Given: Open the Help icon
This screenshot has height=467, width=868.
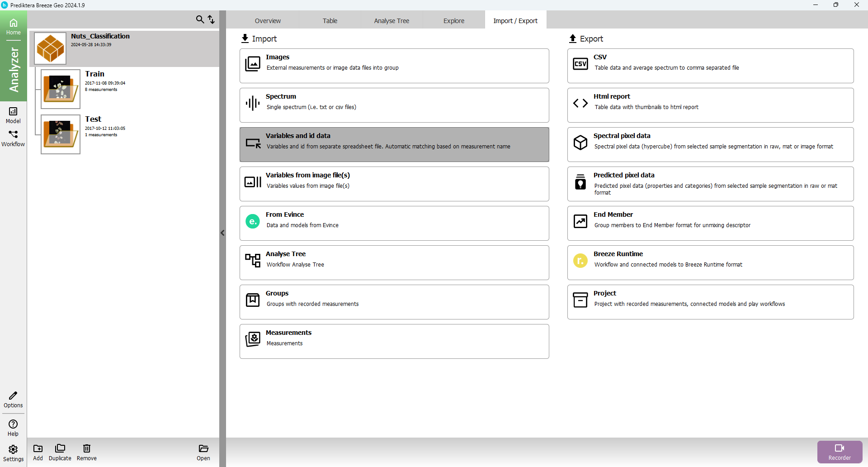Looking at the screenshot, I should click(13, 428).
